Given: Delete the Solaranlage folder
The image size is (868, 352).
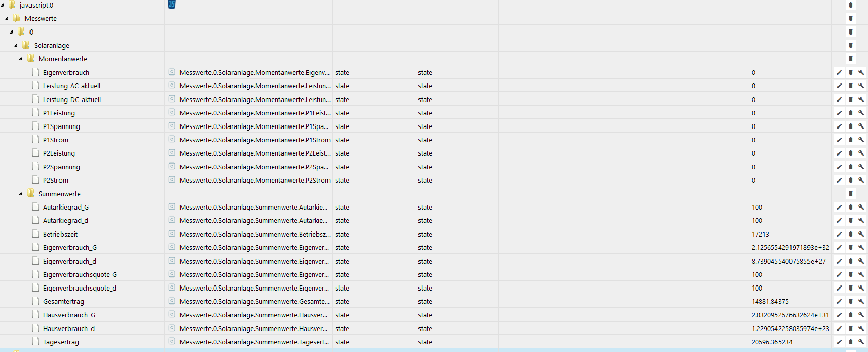Looking at the screenshot, I should pos(850,45).
